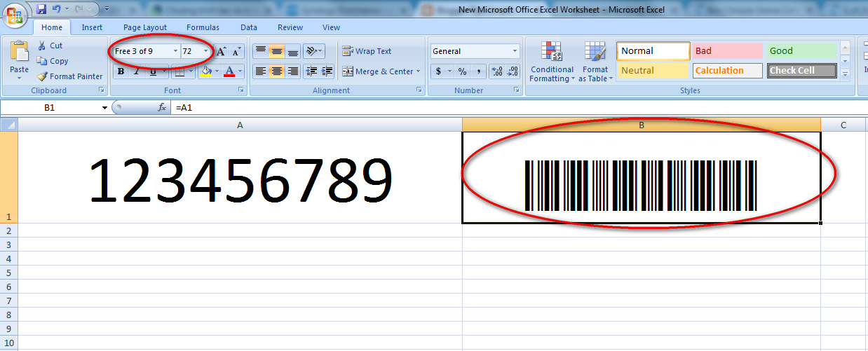Apply the Normal cell style
Viewport: 868px width, 351px height.
[x=653, y=51]
